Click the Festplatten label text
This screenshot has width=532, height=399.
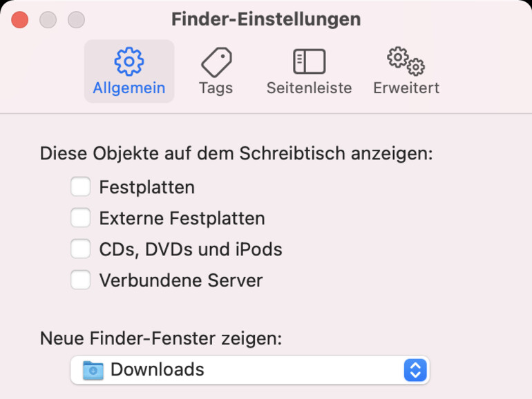tap(146, 187)
